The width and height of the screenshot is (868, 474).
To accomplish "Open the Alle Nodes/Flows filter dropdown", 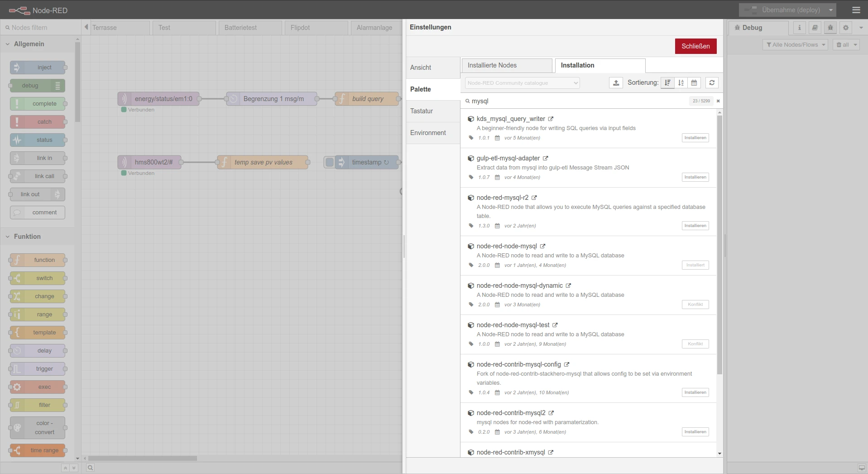I will [795, 45].
